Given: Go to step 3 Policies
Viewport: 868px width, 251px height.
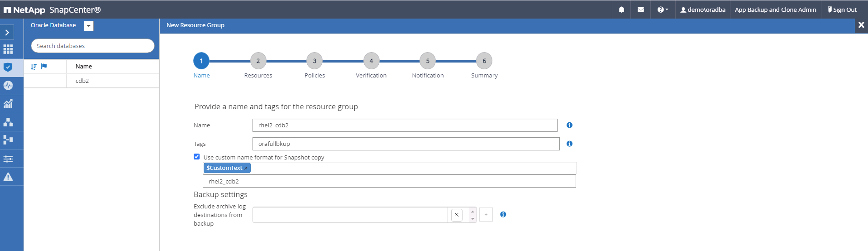Looking at the screenshot, I should click(x=315, y=61).
